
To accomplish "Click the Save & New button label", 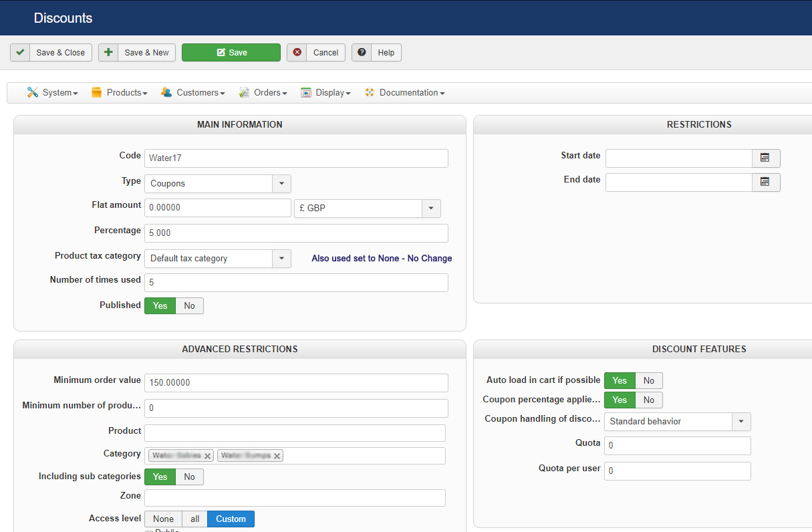I will (x=147, y=53).
